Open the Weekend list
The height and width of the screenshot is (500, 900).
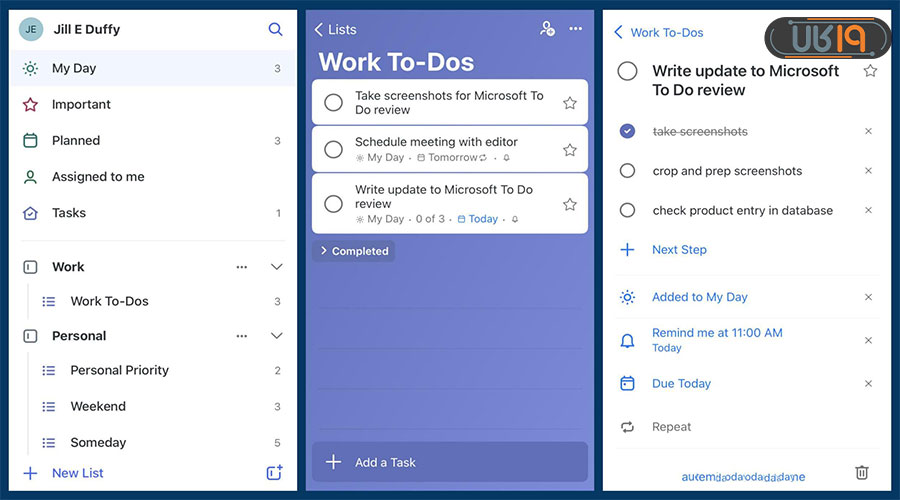pos(98,407)
